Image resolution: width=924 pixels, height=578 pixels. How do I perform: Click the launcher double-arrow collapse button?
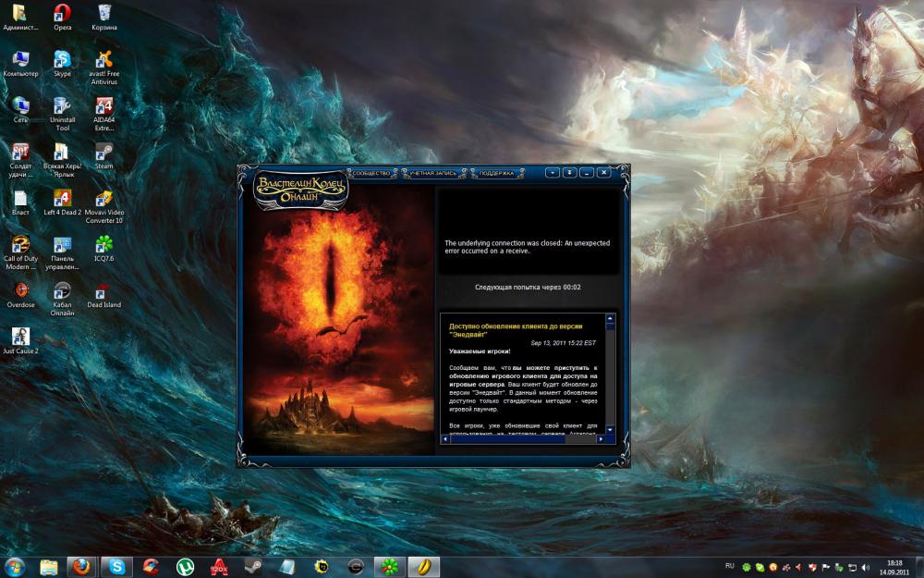click(569, 172)
